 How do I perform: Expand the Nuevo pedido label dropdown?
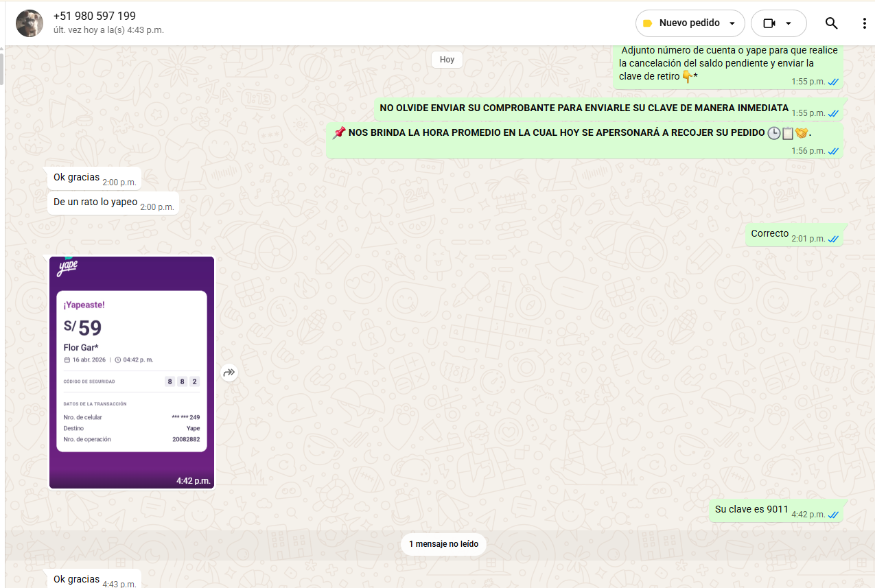pos(732,23)
